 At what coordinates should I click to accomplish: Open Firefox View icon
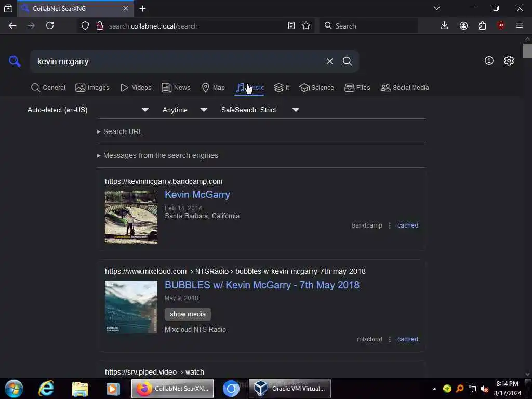coord(8,8)
